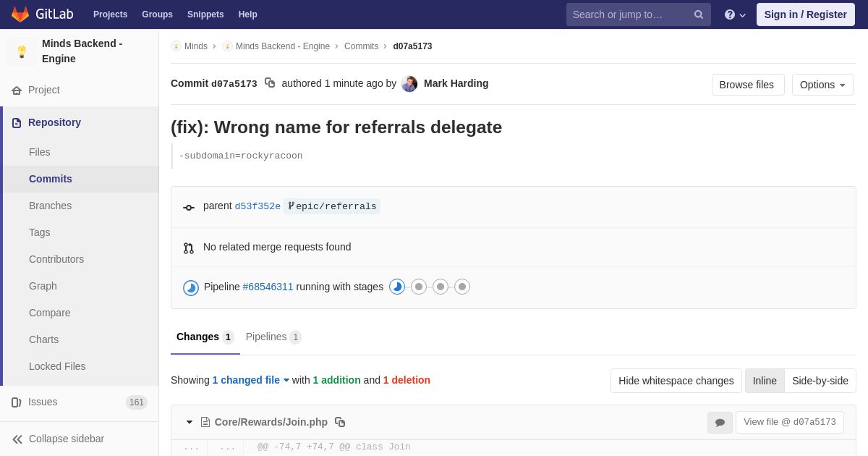Open the Projects menu

[110, 14]
